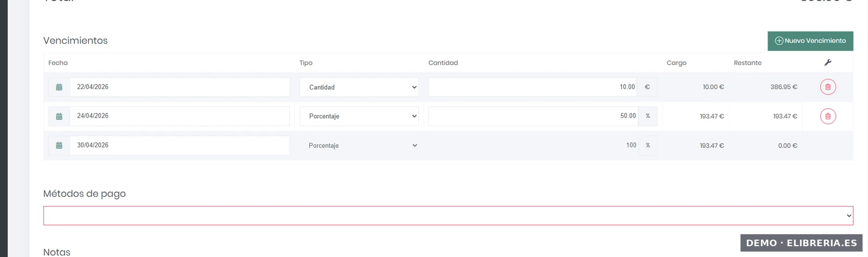This screenshot has height=257, width=868.
Task: Edit the 22/04/2026 date field
Action: [x=180, y=87]
